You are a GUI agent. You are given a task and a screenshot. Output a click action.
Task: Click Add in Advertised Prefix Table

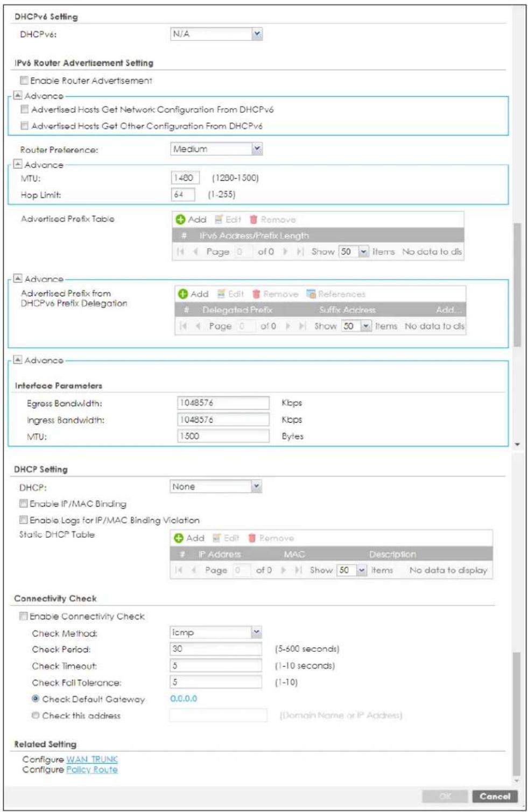click(x=192, y=219)
